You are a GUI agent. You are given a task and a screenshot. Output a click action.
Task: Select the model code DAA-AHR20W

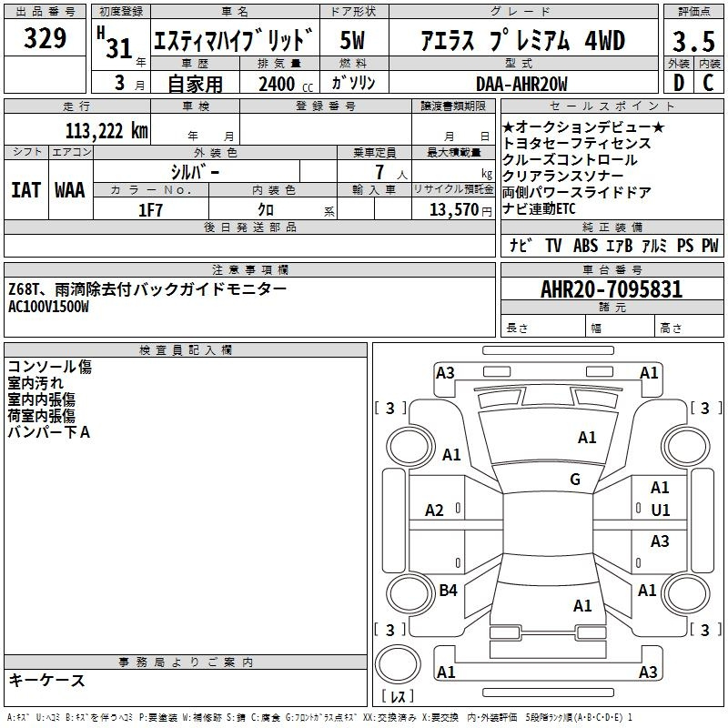[x=521, y=84]
